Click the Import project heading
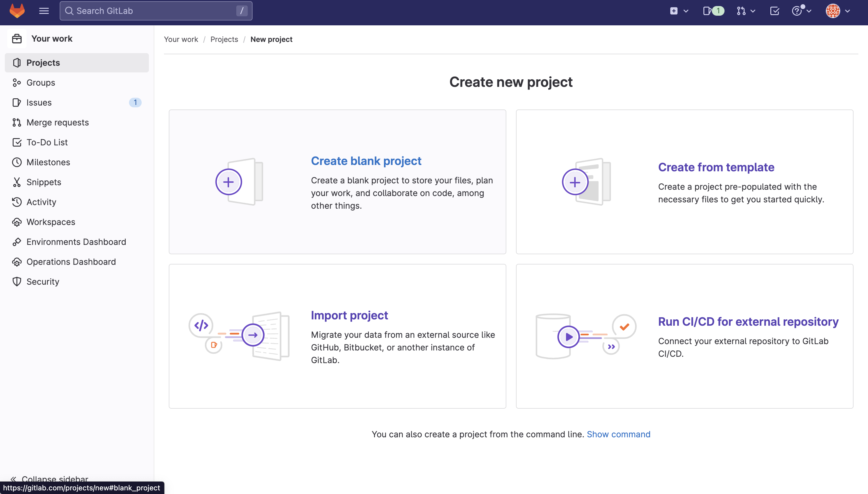 349,315
